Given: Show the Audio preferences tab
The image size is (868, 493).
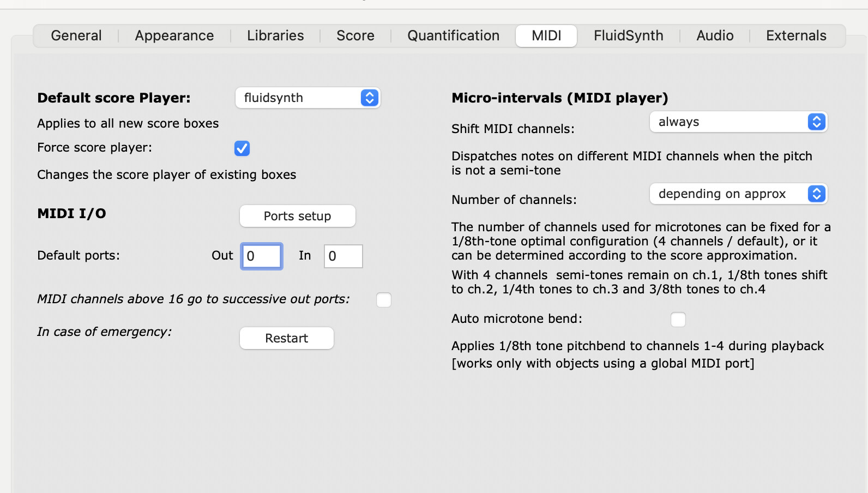Looking at the screenshot, I should click(715, 36).
